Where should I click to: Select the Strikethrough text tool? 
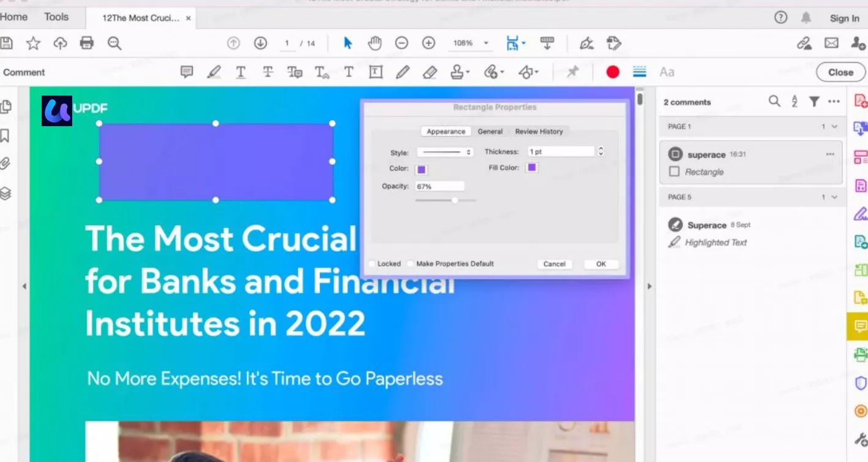click(x=268, y=72)
